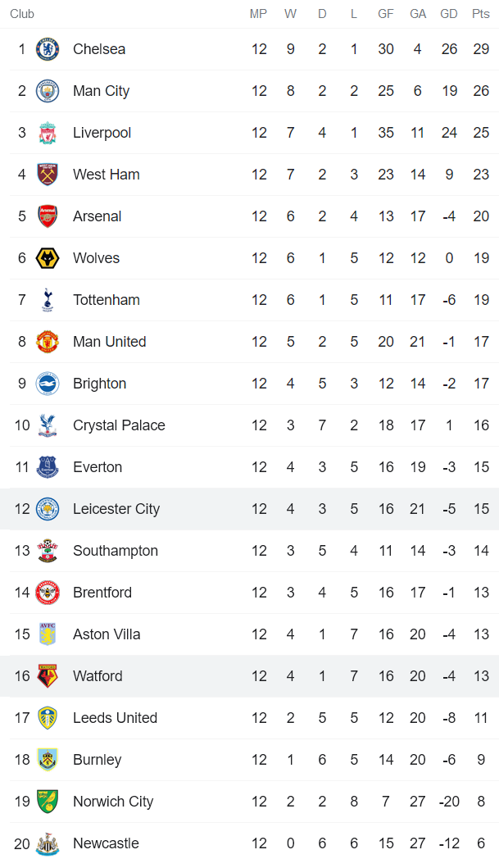
Task: Click the Pts column header
Action: coord(481,14)
